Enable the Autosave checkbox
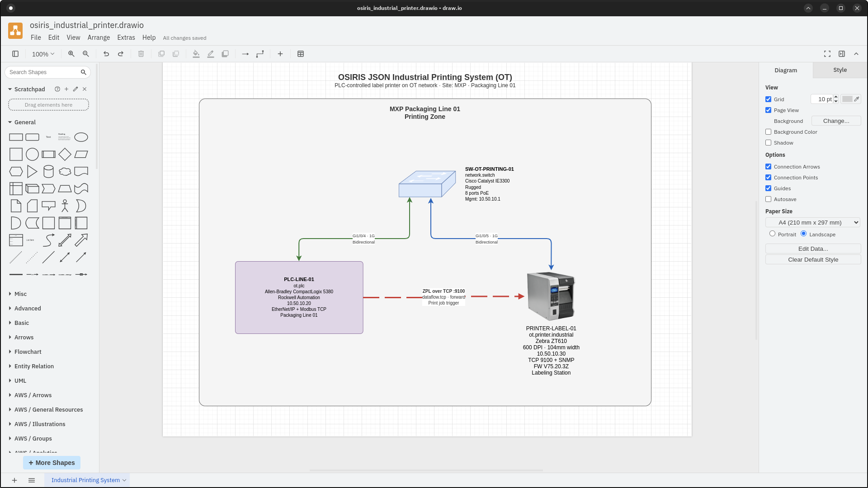Screen dimensions: 868x488 coord(768,199)
